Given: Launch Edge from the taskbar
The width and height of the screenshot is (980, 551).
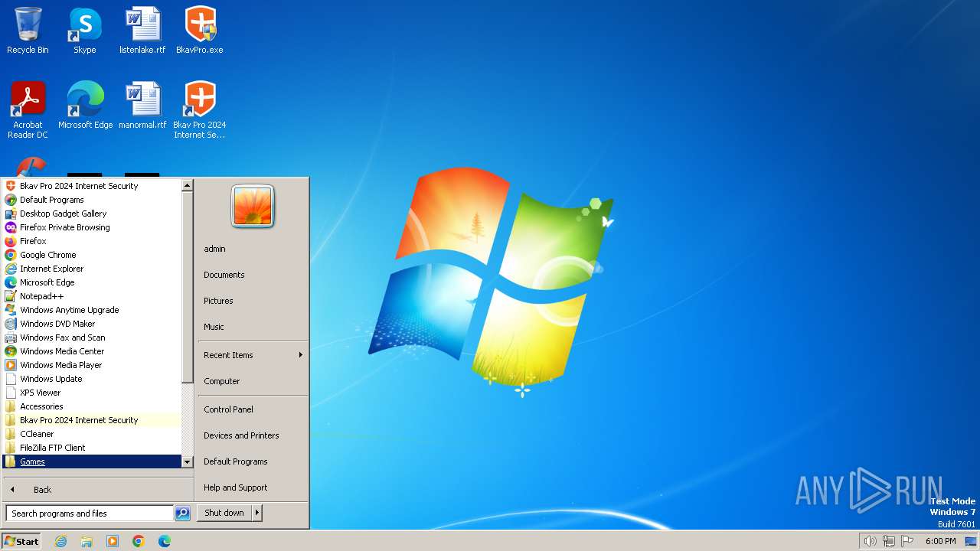Looking at the screenshot, I should click(165, 541).
